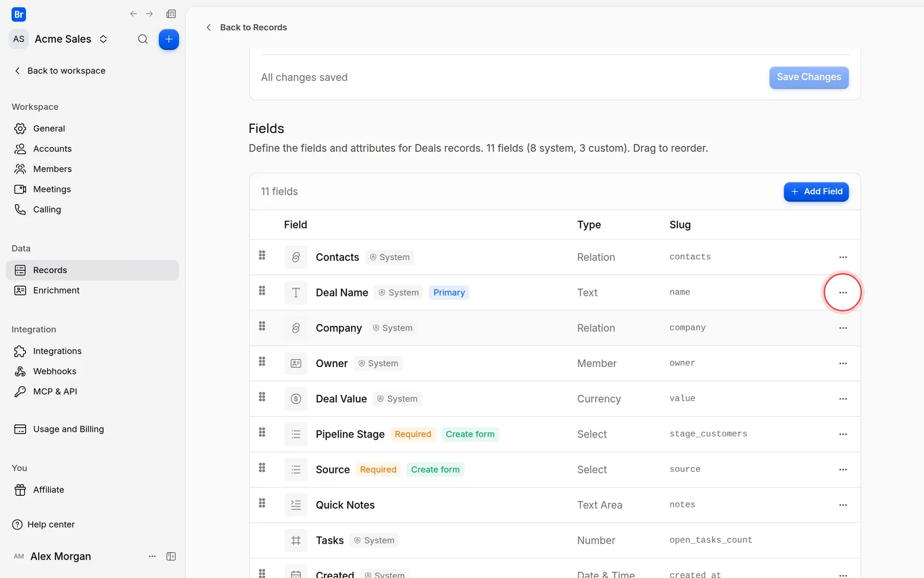Open options menu for Deal Name field
The width and height of the screenshot is (924, 578).
(843, 292)
